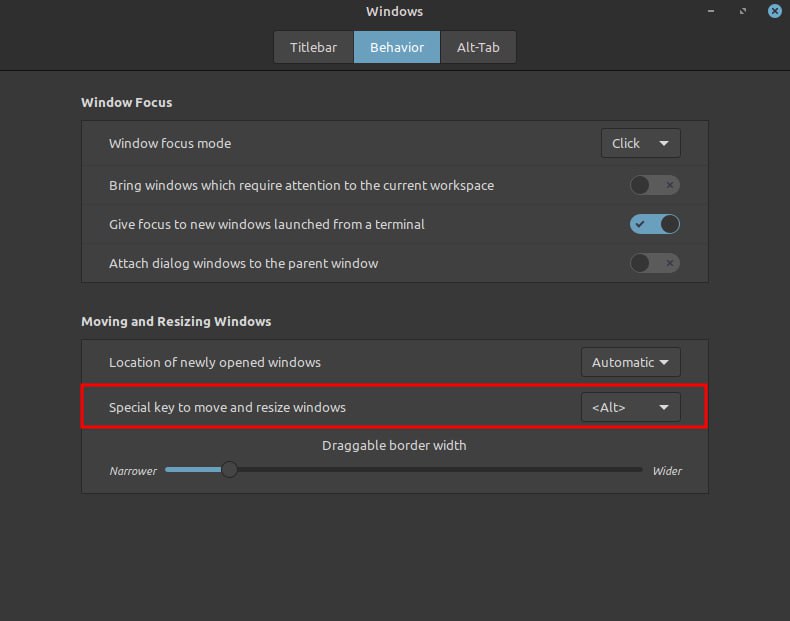Switch to the Titlebar tab
Viewport: 790px width, 621px height.
313,47
